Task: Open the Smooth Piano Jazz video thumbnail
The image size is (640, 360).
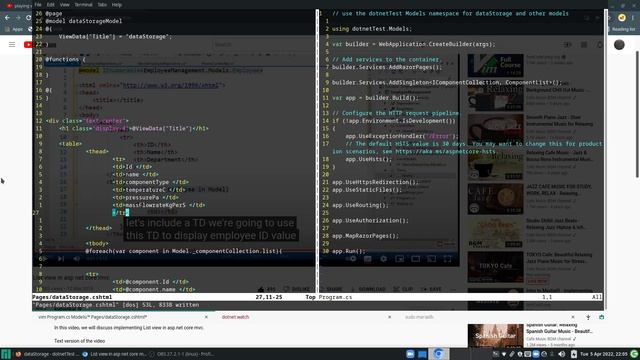Action: 496,129
